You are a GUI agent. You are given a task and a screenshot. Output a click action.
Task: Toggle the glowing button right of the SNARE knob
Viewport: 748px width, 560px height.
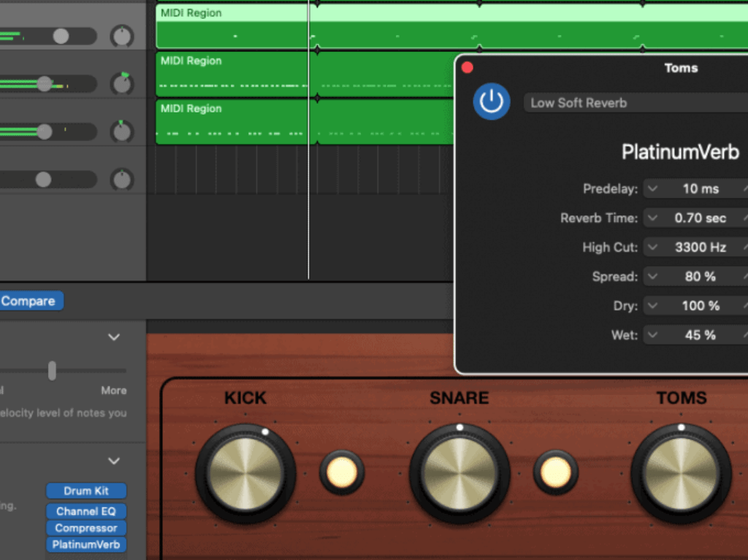point(555,472)
